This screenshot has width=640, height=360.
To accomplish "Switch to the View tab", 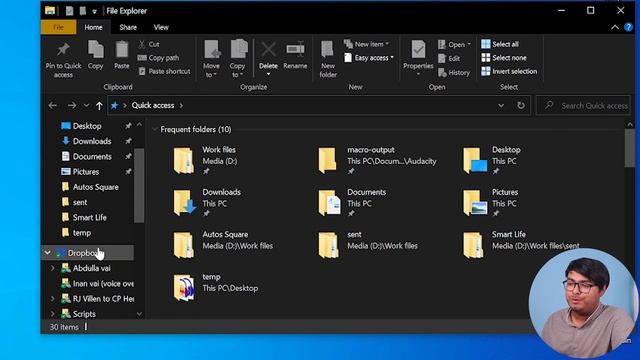I will click(161, 27).
